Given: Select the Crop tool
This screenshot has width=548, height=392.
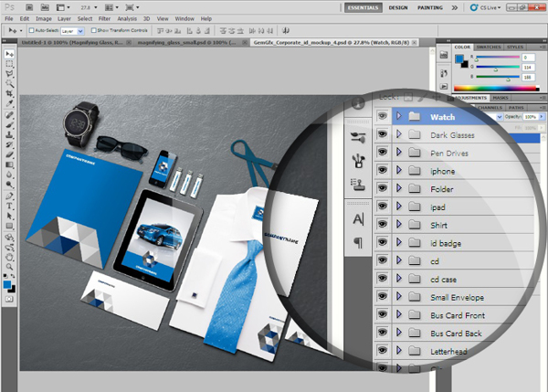Looking at the screenshot, I should pyautogui.click(x=9, y=93).
